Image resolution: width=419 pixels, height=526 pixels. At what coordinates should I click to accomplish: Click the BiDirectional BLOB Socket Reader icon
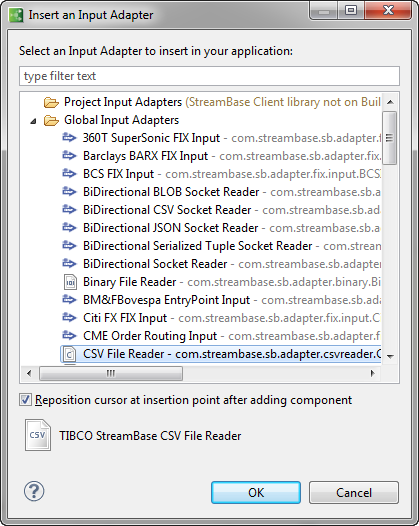[x=69, y=192]
